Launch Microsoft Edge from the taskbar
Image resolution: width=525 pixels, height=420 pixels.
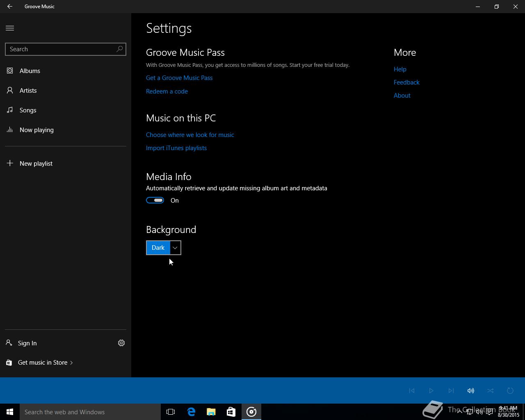point(191,412)
